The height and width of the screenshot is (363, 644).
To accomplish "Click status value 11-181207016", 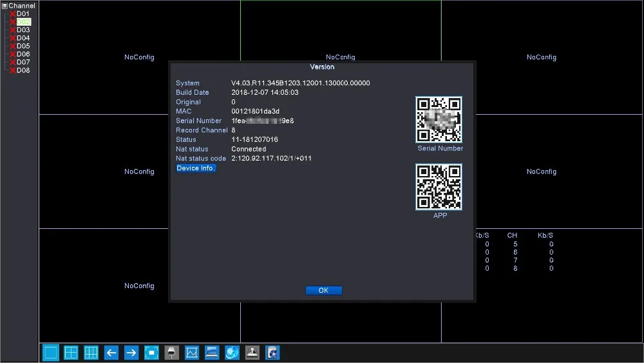I will pos(254,139).
